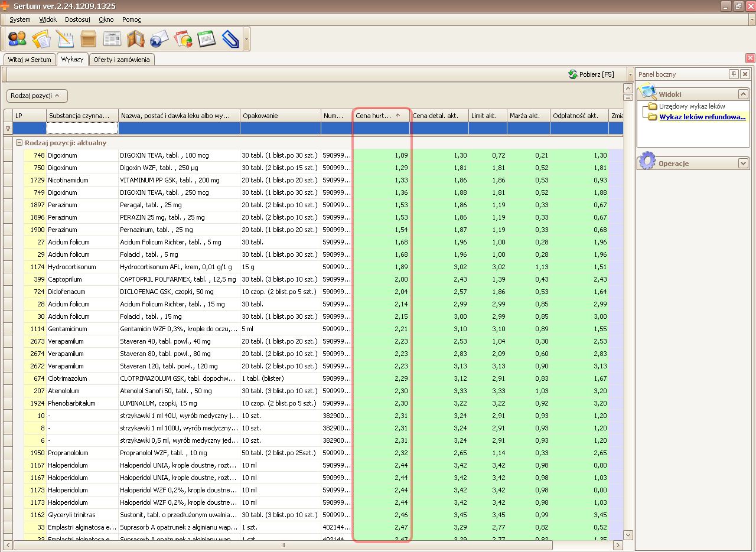756x552 pixels.
Task: Open the pie chart reports toolbar icon
Action: 183,39
